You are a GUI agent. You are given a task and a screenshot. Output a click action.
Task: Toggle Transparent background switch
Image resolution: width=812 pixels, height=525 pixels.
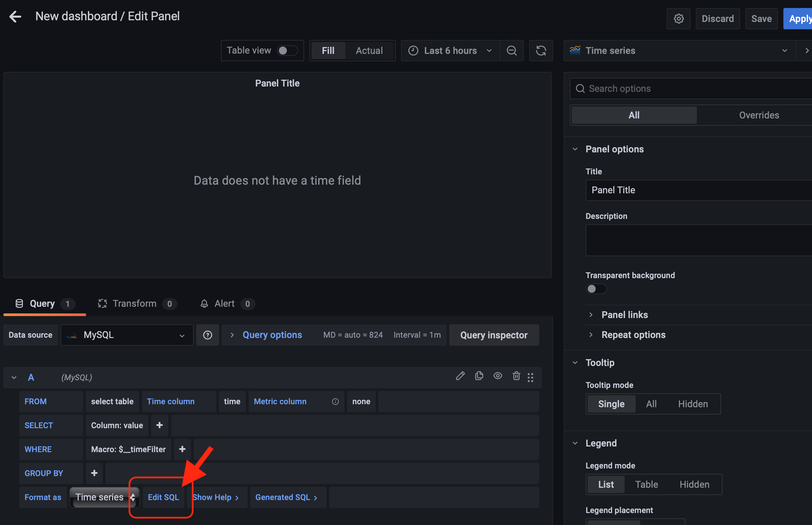(x=596, y=289)
